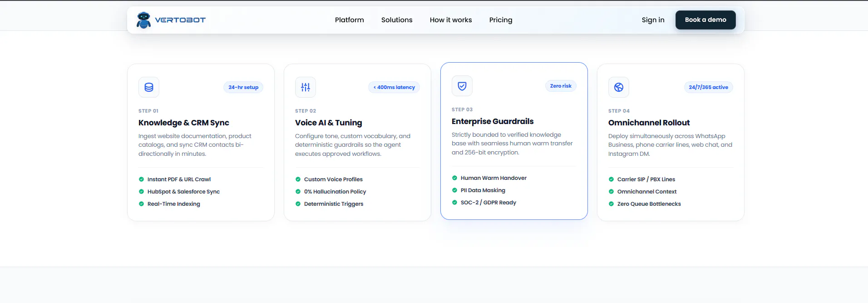
Task: Click green check beside HubSpot & Salesforce Sync
Action: (x=141, y=192)
